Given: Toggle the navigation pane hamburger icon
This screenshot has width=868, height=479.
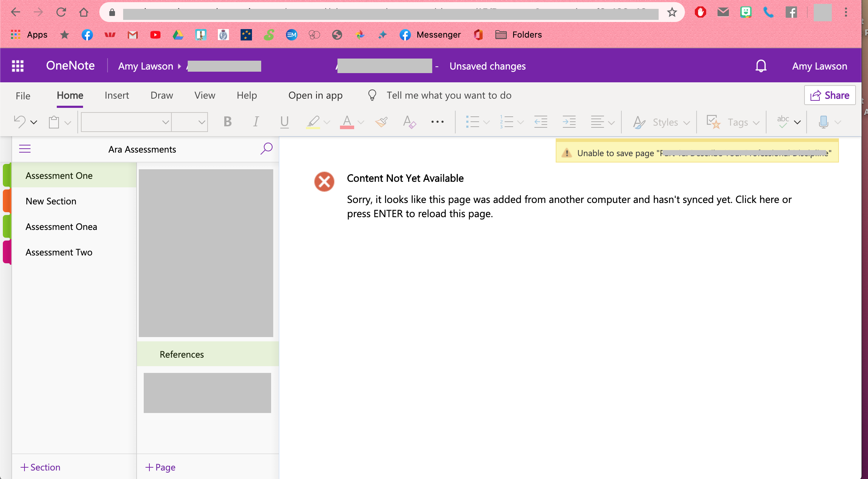Looking at the screenshot, I should click(x=25, y=149).
